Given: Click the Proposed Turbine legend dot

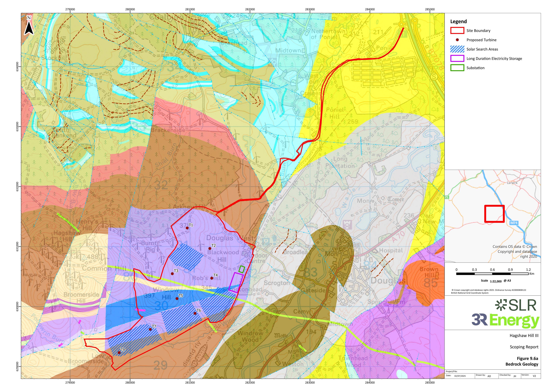Looking at the screenshot, I should (x=457, y=40).
